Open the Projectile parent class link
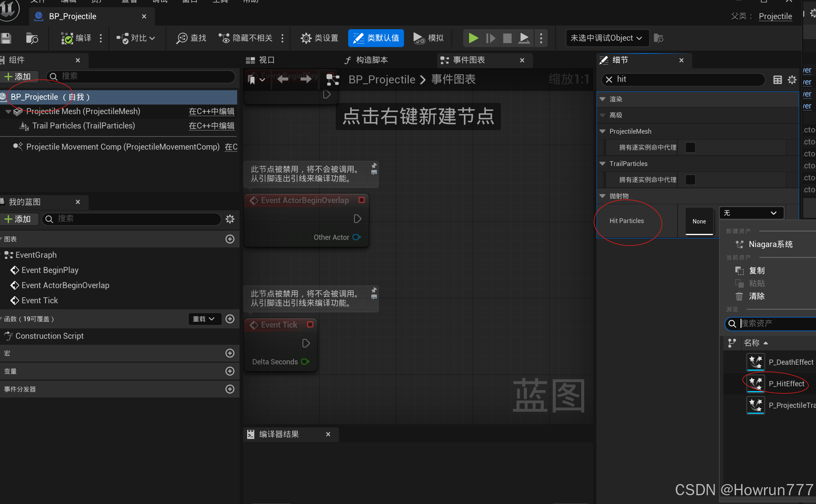816x504 pixels. tap(775, 16)
